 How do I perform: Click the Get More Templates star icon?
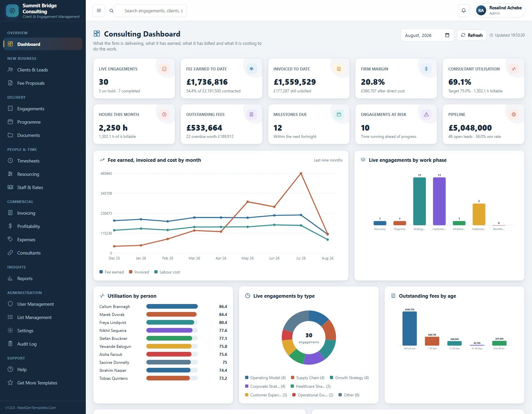click(10, 383)
